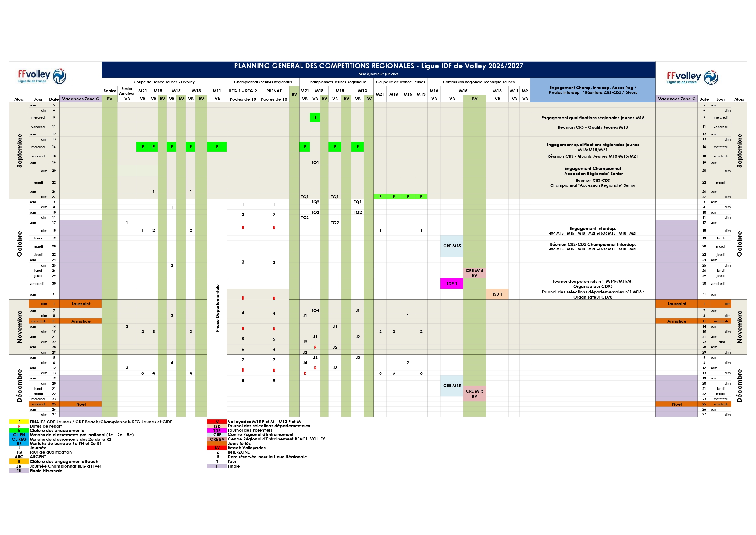This screenshot has width=756, height=535.
Task: Click the 'TSD' legend swatch
Action: 217,426
